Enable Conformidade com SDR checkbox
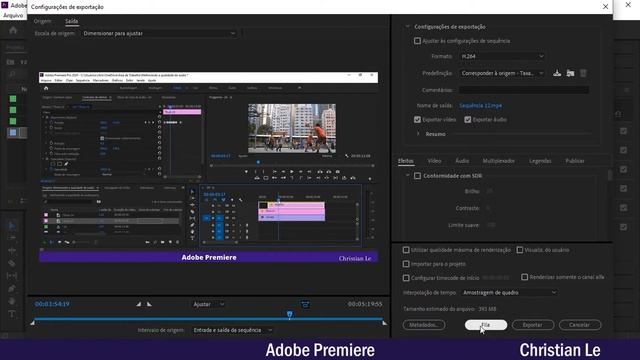This screenshot has height=360, width=640. 417,176
